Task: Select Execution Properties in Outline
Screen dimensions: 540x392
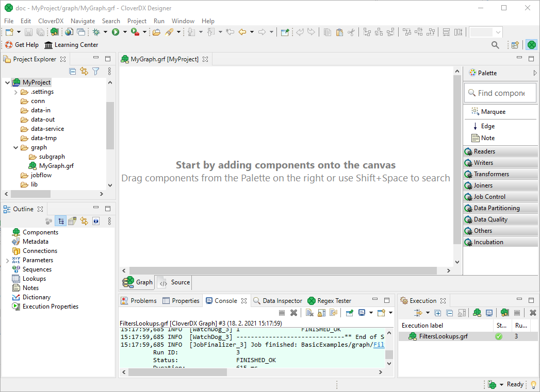Action: 45,306
